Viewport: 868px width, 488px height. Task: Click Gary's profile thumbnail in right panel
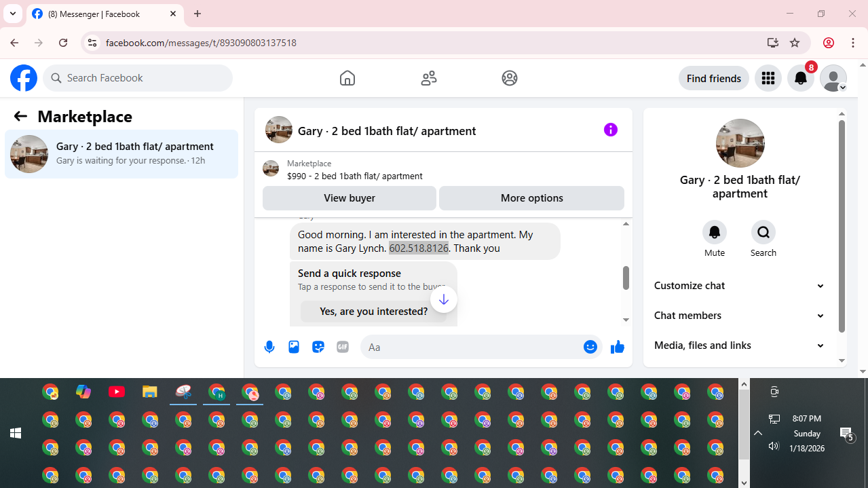[x=740, y=143]
